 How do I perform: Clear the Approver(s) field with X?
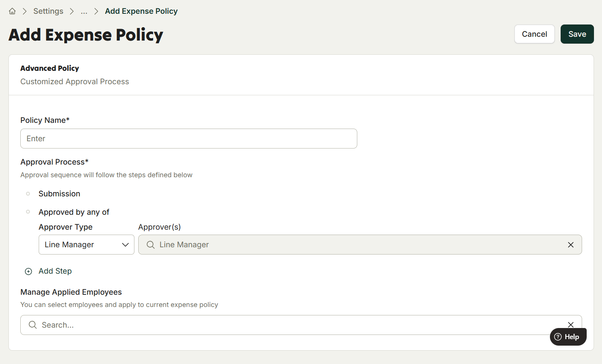tap(571, 245)
